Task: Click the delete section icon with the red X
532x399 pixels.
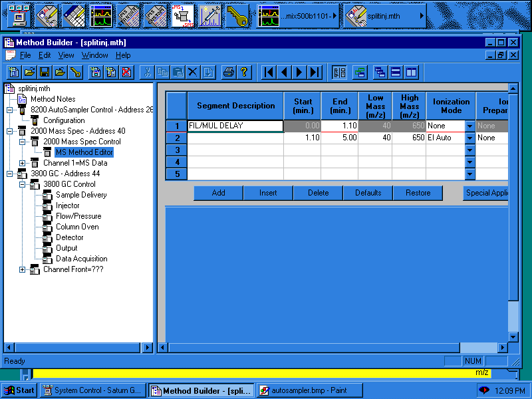Action: [x=126, y=72]
